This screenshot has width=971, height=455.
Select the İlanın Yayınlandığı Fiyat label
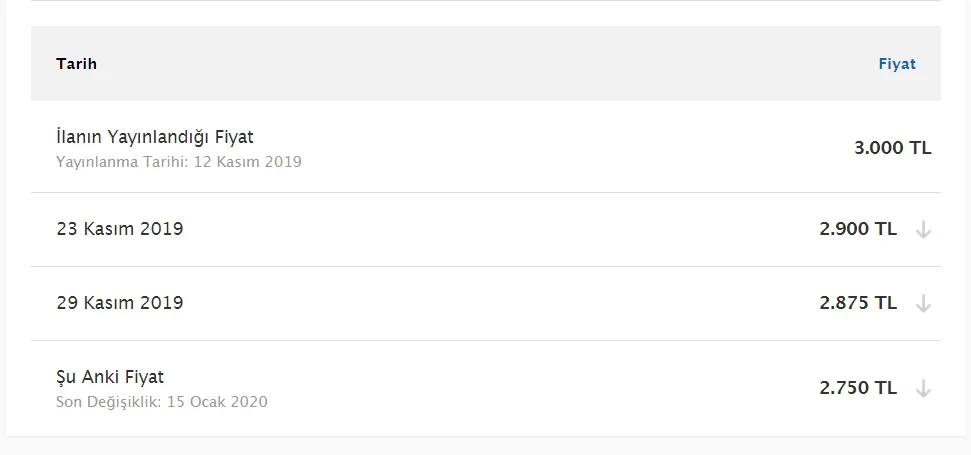(154, 137)
